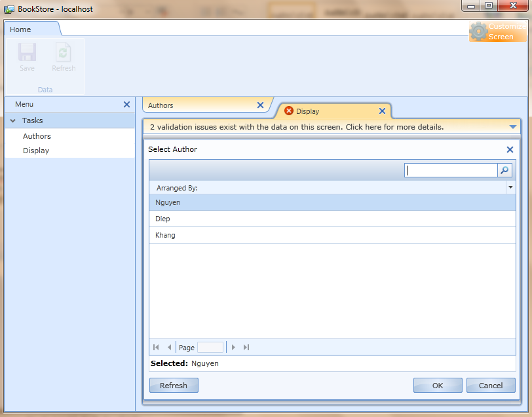Select author Diep in list
Screen dimensions: 532x417
click(163, 219)
